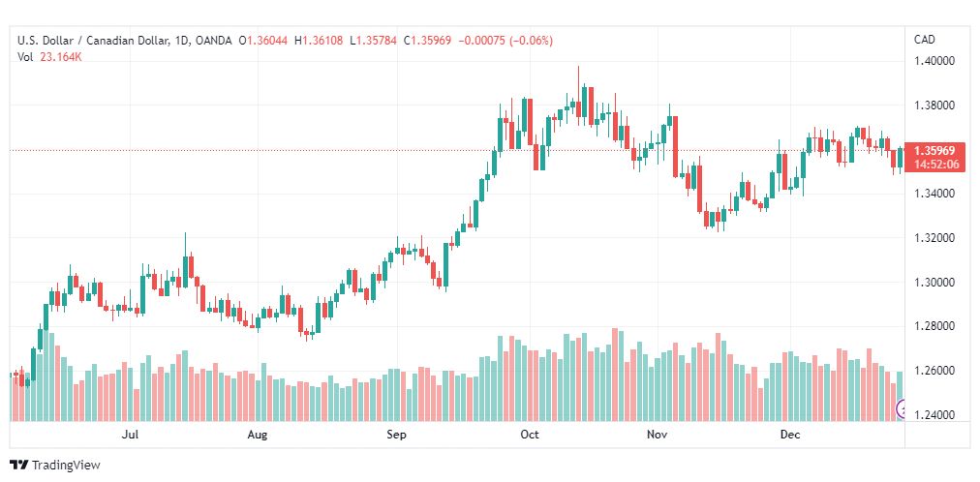
Task: Click the red 1.35969 current price tag
Action: [934, 150]
